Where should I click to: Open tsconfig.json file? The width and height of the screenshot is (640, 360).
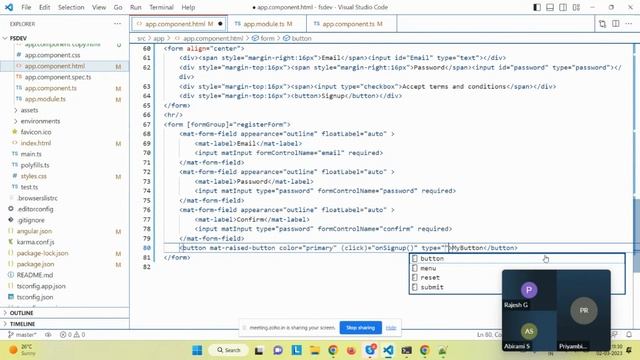(x=35, y=298)
